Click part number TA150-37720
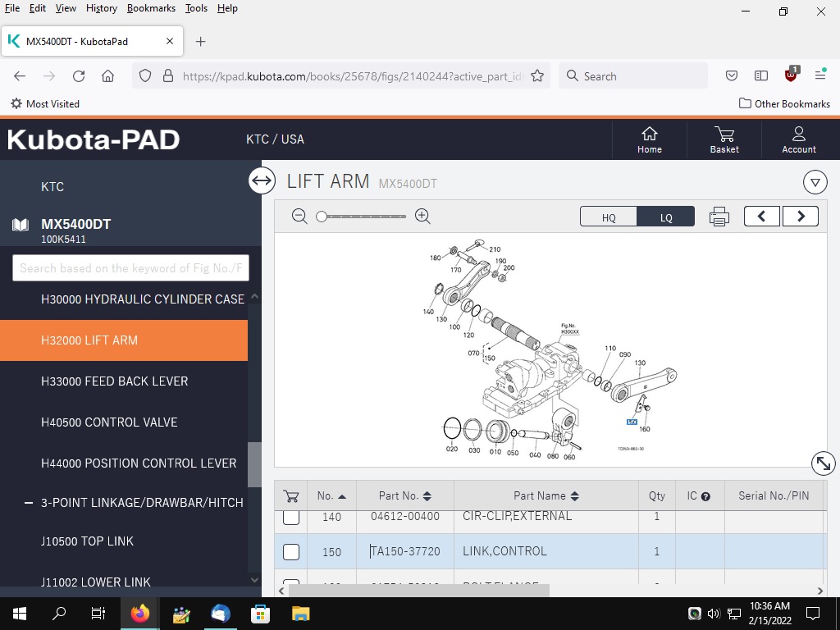This screenshot has width=840, height=630. [x=405, y=551]
